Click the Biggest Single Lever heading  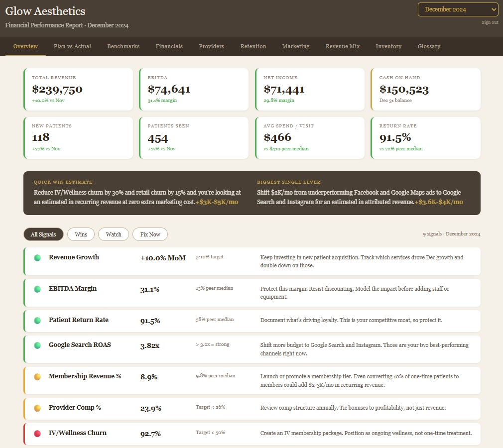coord(289,182)
